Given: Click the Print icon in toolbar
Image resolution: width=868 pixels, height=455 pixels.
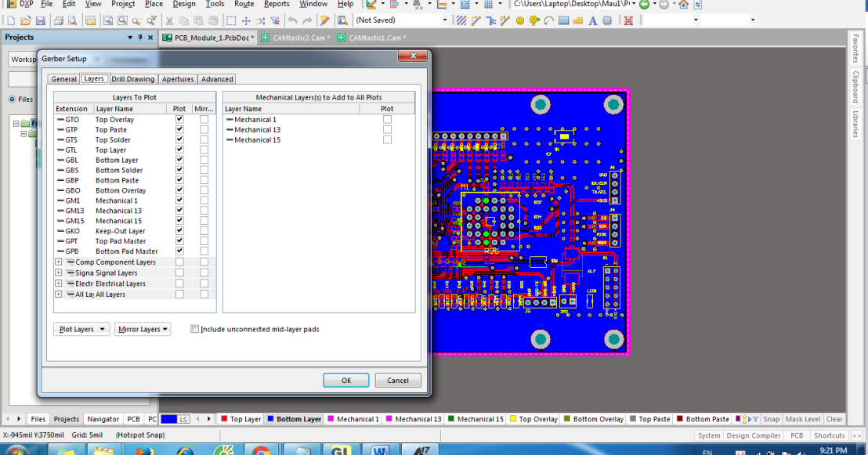Looking at the screenshot, I should point(58,20).
